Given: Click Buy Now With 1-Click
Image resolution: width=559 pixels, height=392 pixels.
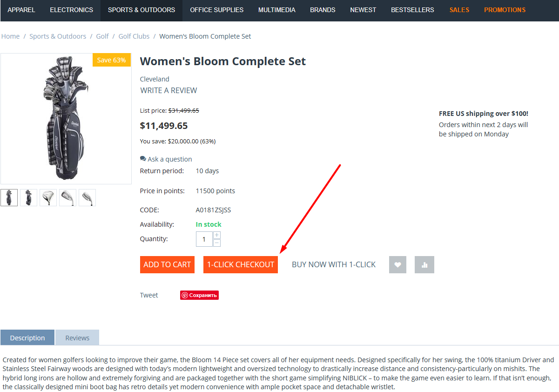Looking at the screenshot, I should [334, 264].
